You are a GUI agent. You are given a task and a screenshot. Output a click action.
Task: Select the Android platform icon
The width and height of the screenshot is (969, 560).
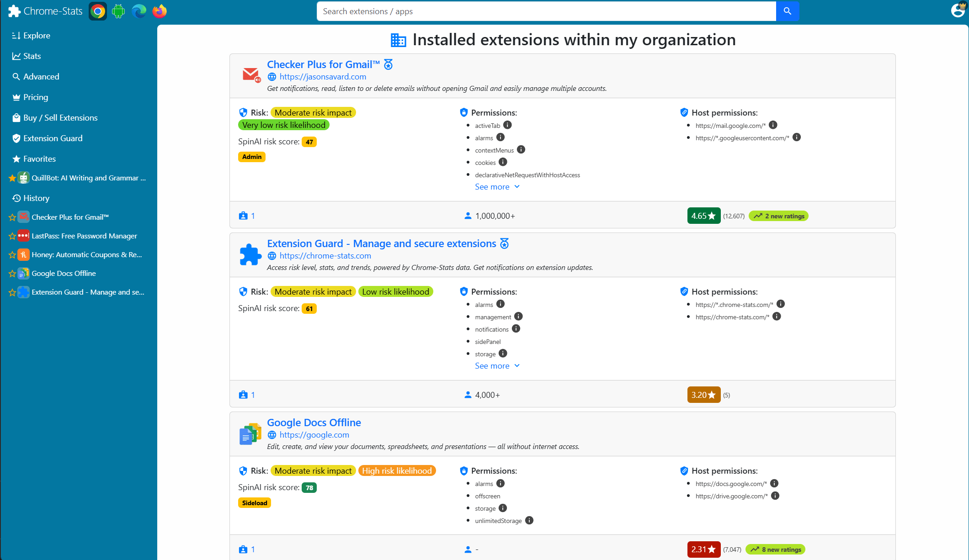click(x=118, y=11)
